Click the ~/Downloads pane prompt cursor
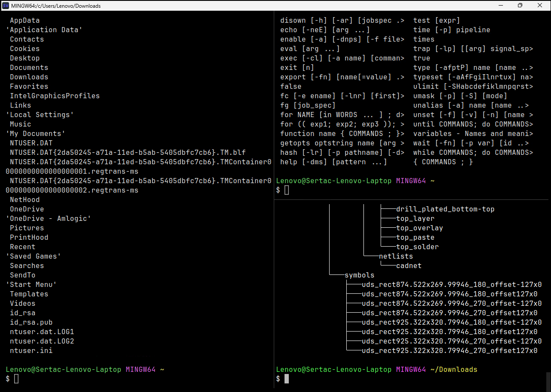Viewport: 551px width, 392px height. coord(287,379)
